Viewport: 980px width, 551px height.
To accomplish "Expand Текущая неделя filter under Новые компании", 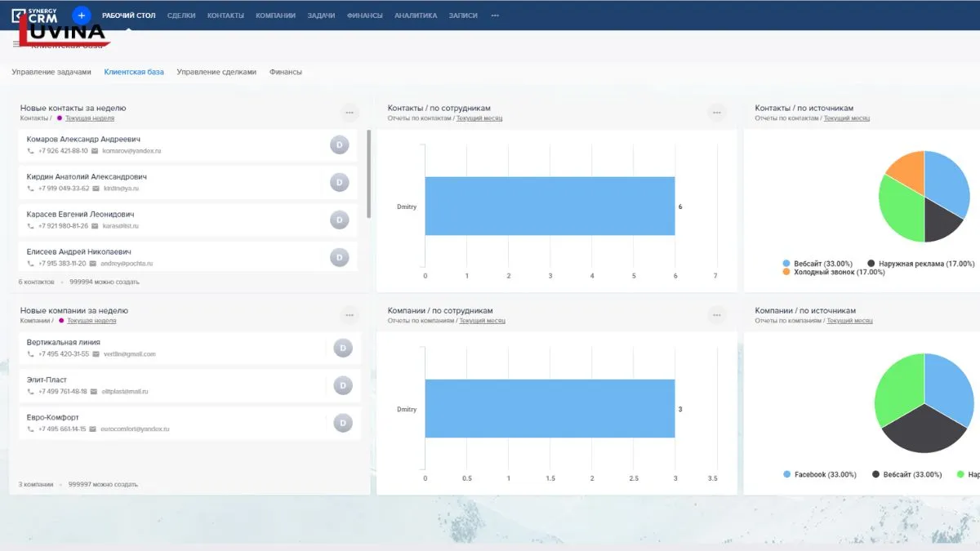I will (x=91, y=321).
